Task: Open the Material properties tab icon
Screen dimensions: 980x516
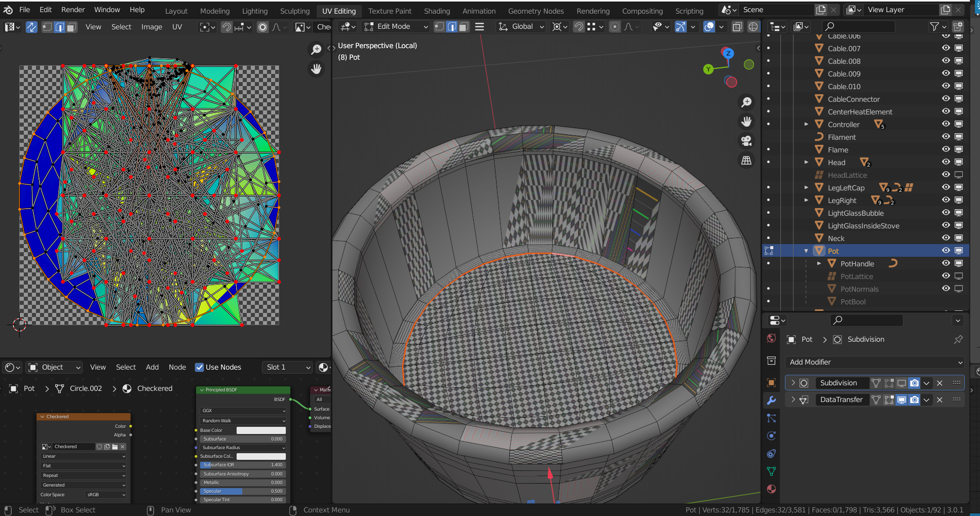Action: (771, 489)
